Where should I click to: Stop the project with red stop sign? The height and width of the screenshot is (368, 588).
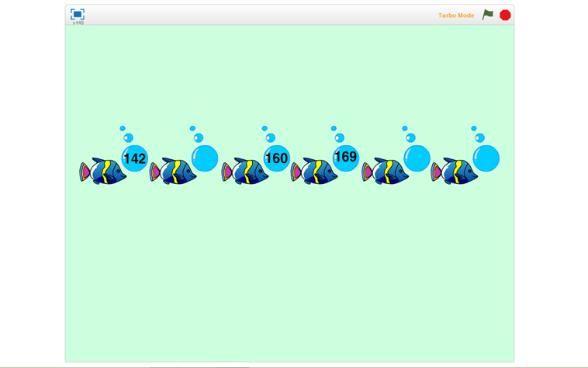(505, 15)
